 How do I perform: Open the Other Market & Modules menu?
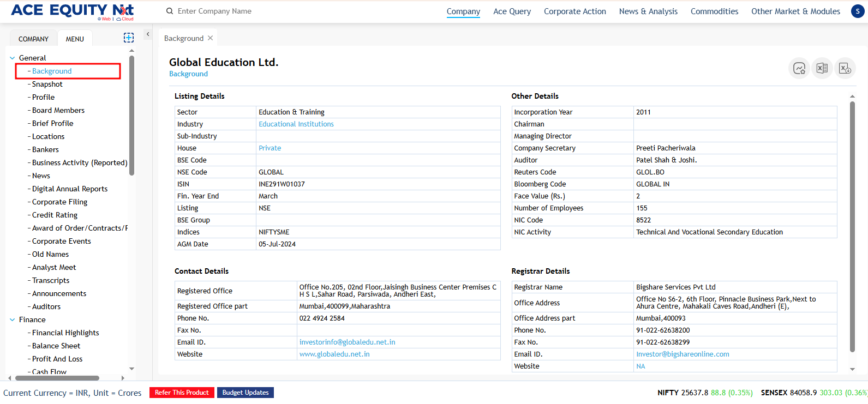point(795,11)
